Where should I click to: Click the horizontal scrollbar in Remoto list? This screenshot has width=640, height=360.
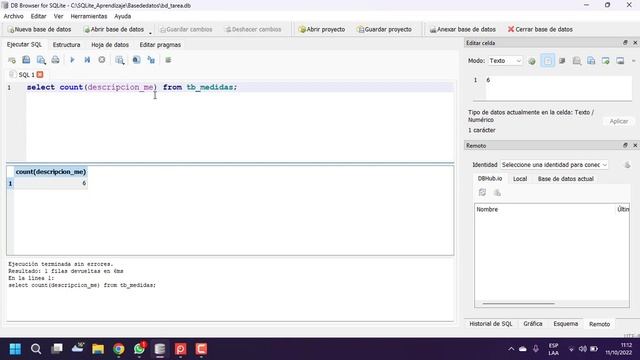[518, 304]
